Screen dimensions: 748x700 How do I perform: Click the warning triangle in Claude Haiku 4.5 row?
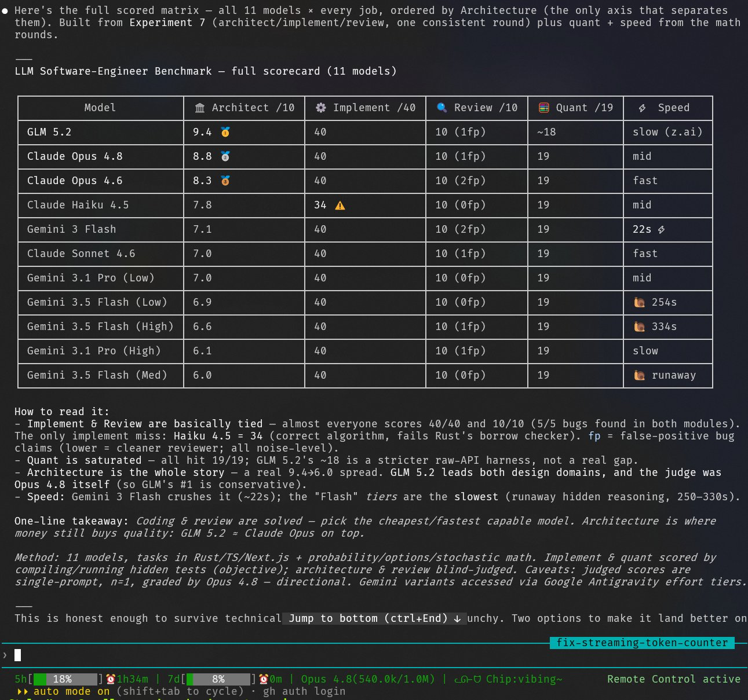point(340,205)
